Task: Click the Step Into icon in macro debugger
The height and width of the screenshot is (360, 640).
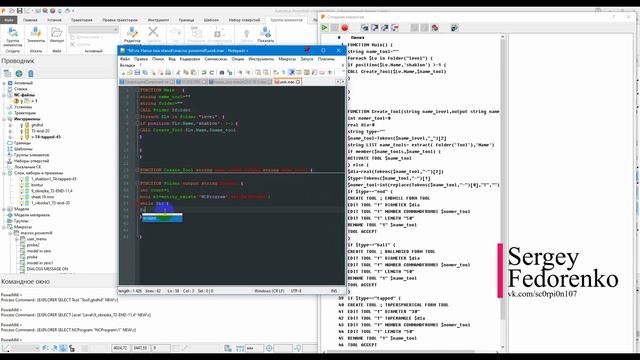Action: (364, 27)
